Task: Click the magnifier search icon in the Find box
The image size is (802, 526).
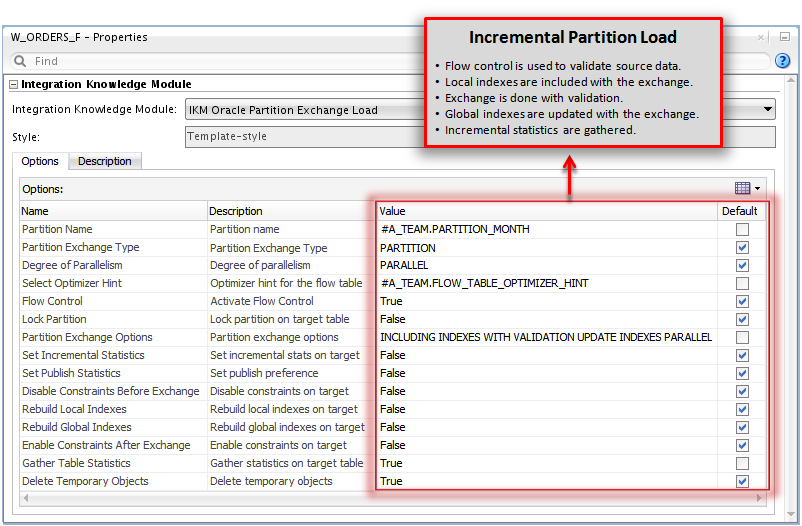Action: point(20,61)
